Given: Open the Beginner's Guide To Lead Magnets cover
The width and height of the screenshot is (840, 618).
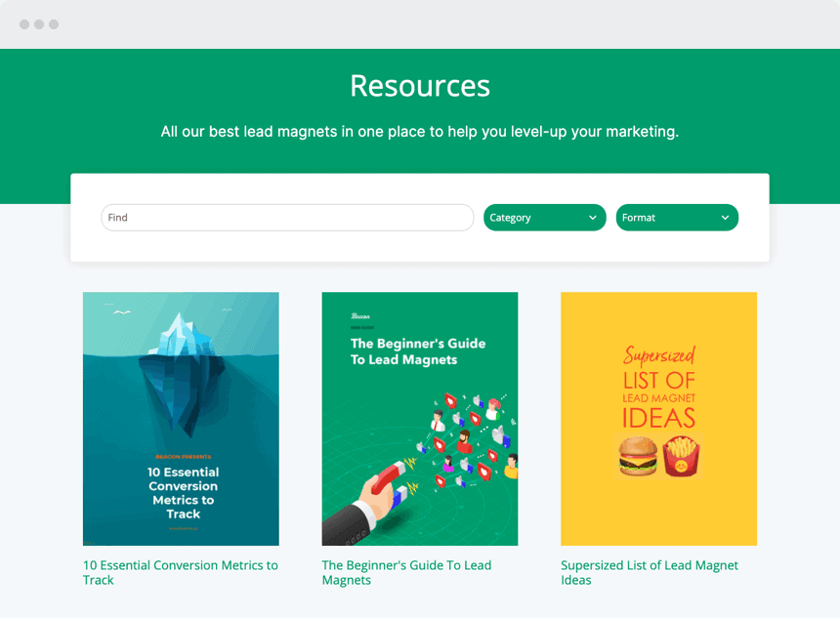Looking at the screenshot, I should [420, 418].
